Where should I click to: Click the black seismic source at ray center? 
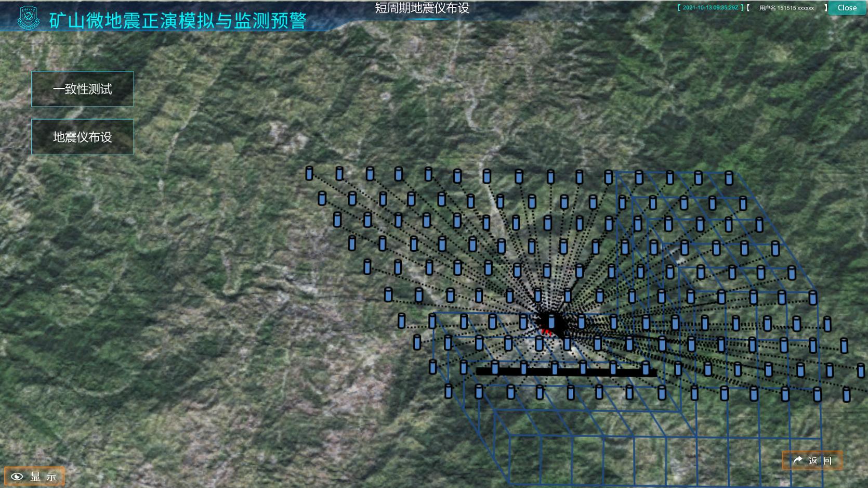(551, 322)
